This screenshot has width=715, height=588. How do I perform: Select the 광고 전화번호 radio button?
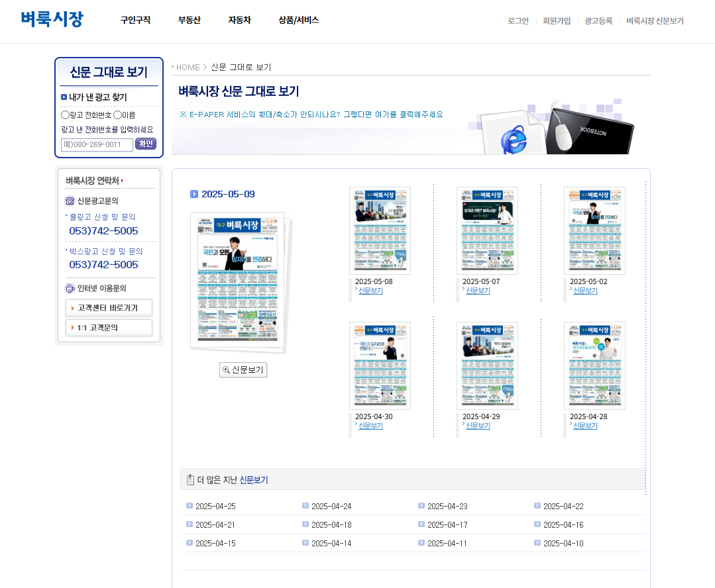pyautogui.click(x=65, y=115)
